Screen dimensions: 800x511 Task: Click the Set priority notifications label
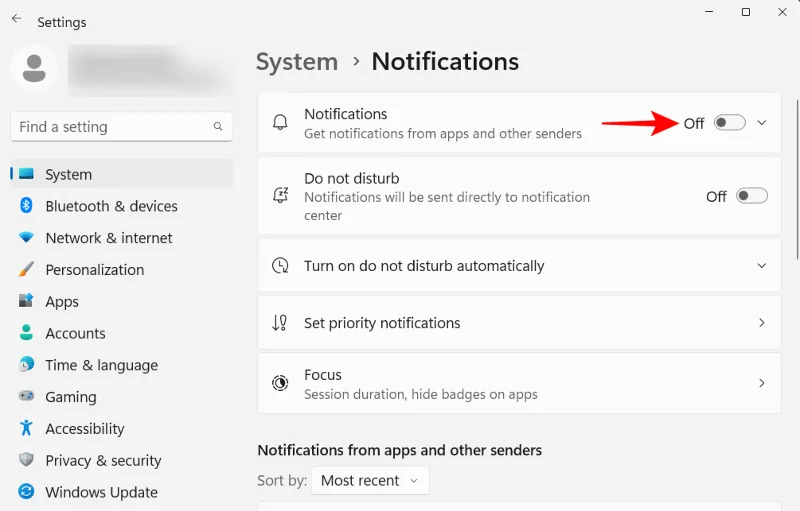(x=382, y=323)
